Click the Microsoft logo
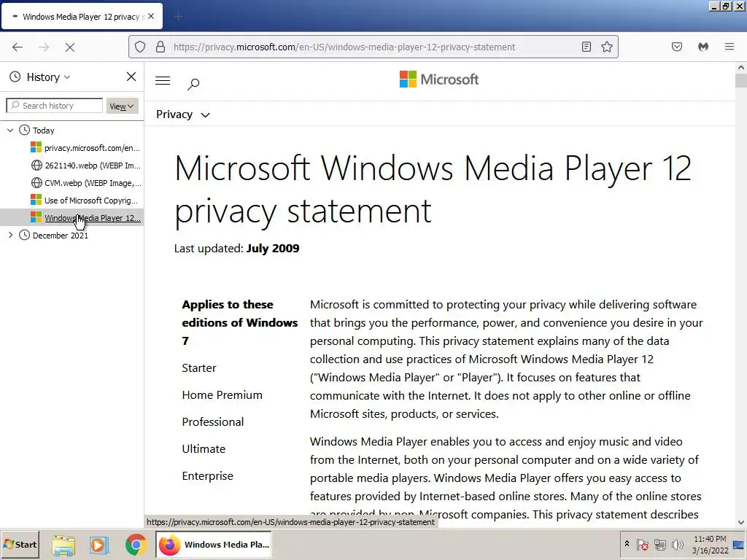Image resolution: width=747 pixels, height=560 pixels. pos(438,79)
